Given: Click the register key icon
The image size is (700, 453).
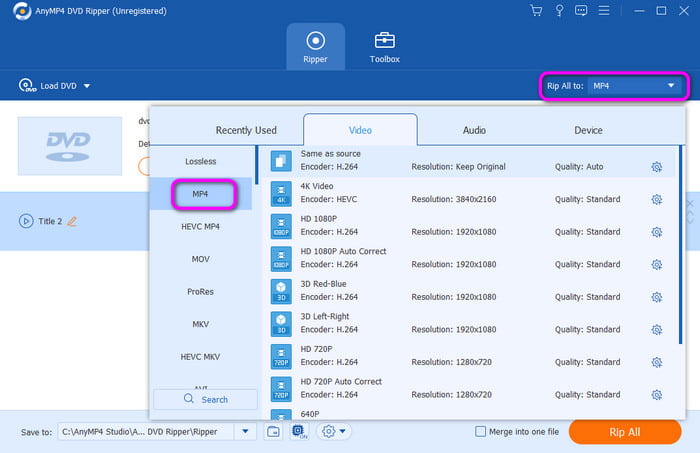Looking at the screenshot, I should click(x=559, y=10).
